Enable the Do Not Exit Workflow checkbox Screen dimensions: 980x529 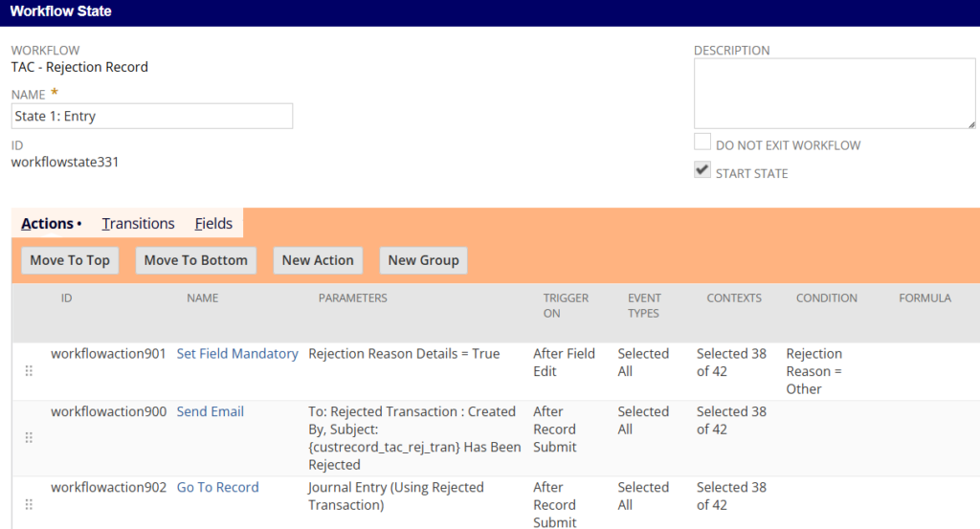click(702, 142)
